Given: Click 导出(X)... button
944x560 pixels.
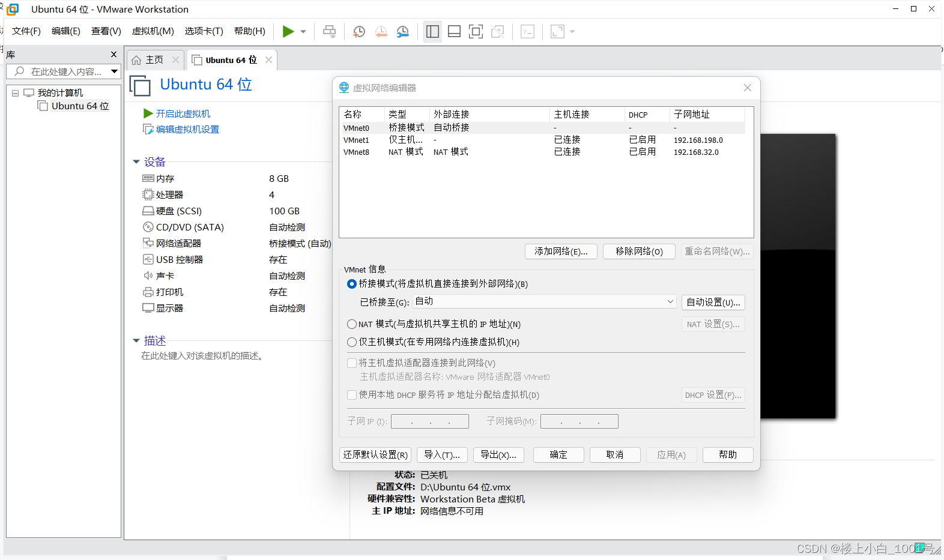Looking at the screenshot, I should tap(498, 455).
